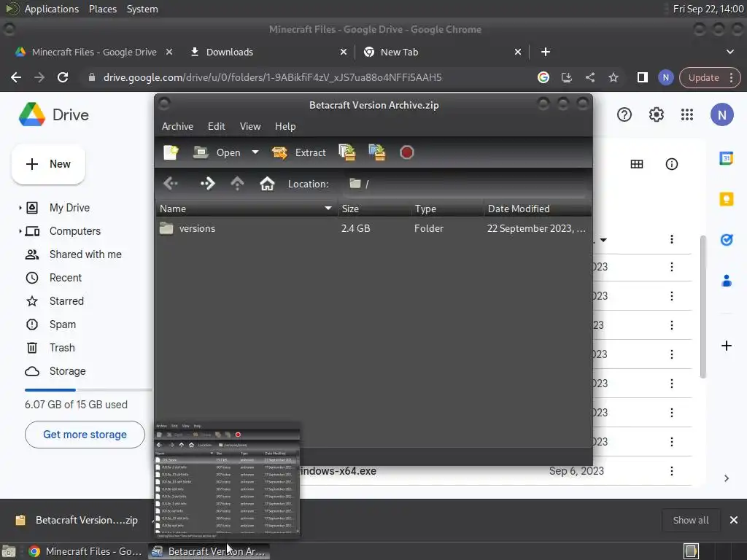747x560 pixels.
Task: Collapse side panel with bottom-right chevron
Action: pos(726,478)
